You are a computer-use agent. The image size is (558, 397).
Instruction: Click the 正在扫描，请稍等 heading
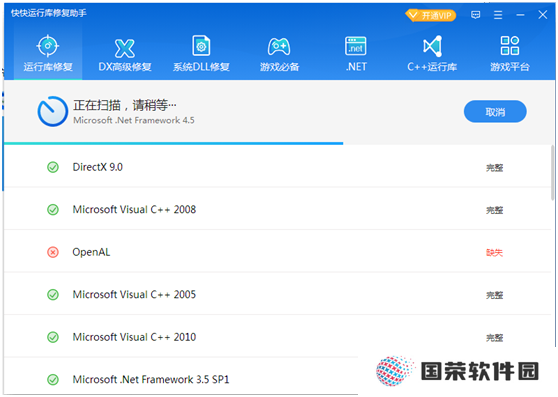125,105
